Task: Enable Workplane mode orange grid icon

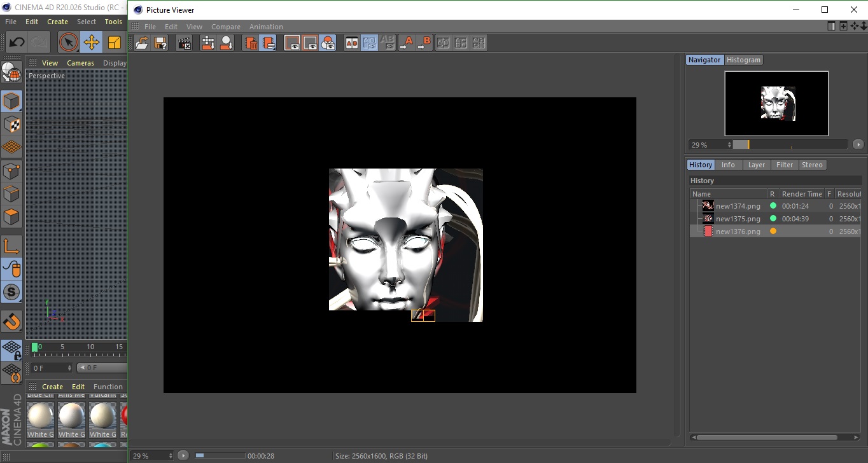Action: point(11,148)
